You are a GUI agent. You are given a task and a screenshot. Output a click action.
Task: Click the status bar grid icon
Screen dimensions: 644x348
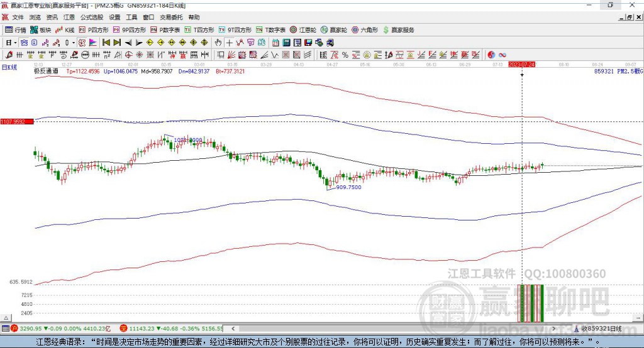5,329
